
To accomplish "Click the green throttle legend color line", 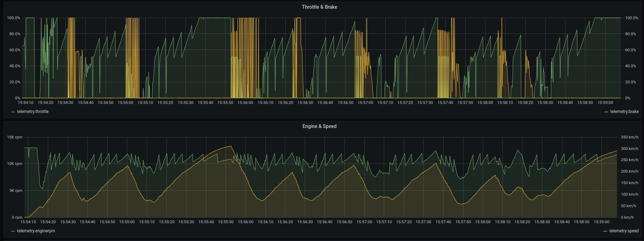I will click(x=13, y=112).
